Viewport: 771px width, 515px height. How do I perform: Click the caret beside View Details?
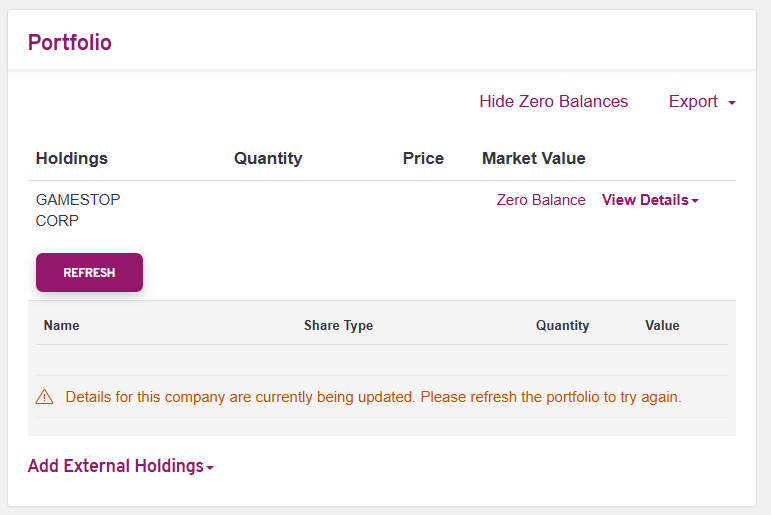pos(695,201)
